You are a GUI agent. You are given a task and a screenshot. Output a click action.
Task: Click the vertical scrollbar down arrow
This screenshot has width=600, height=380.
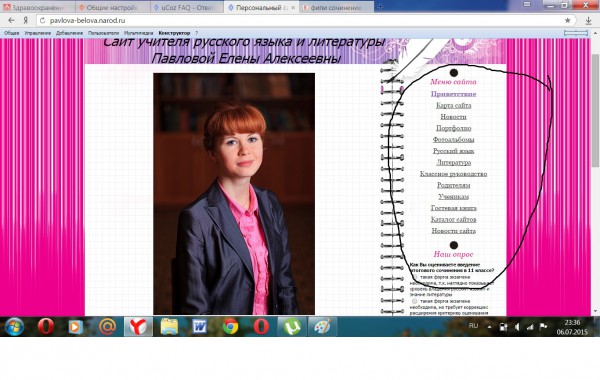(595, 312)
